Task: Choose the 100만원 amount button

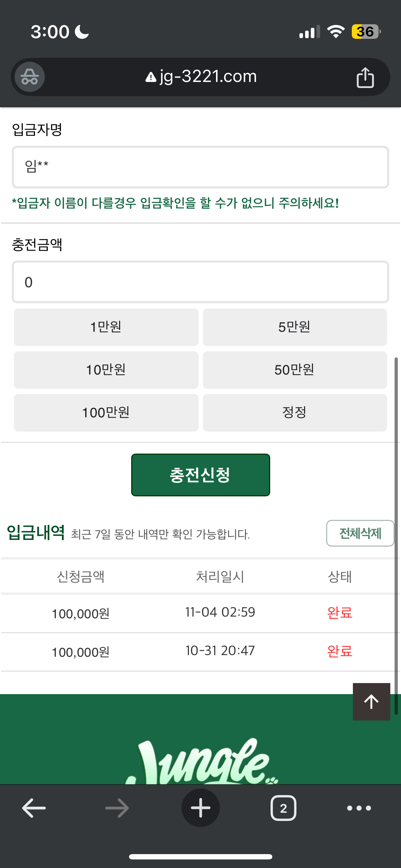Action: coord(106,413)
